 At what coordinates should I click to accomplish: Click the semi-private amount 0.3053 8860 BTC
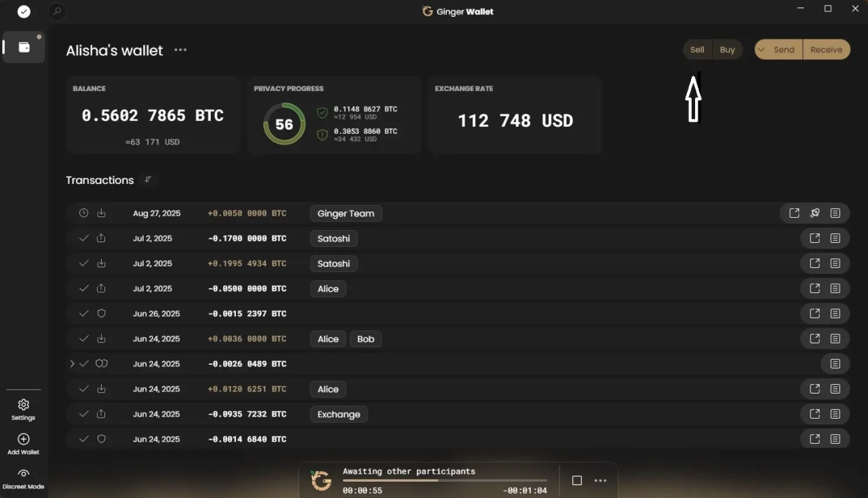point(366,131)
